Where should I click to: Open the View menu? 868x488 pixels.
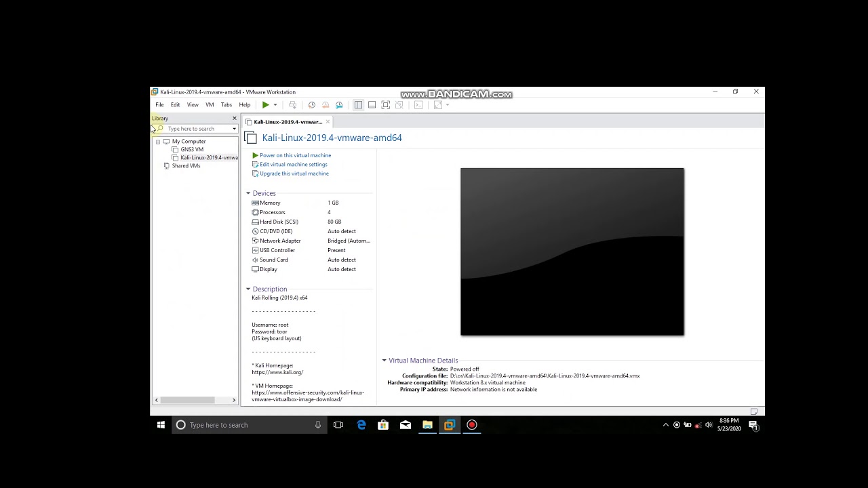[193, 105]
